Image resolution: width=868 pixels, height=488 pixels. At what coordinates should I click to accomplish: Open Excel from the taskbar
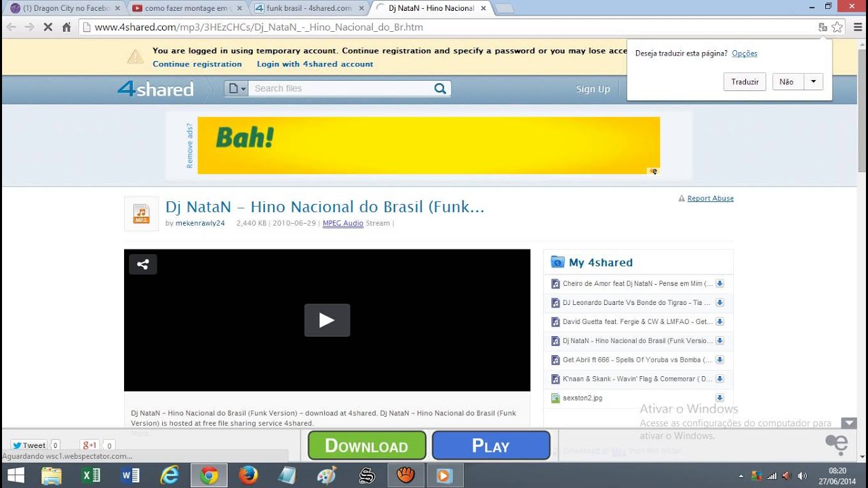click(x=91, y=475)
